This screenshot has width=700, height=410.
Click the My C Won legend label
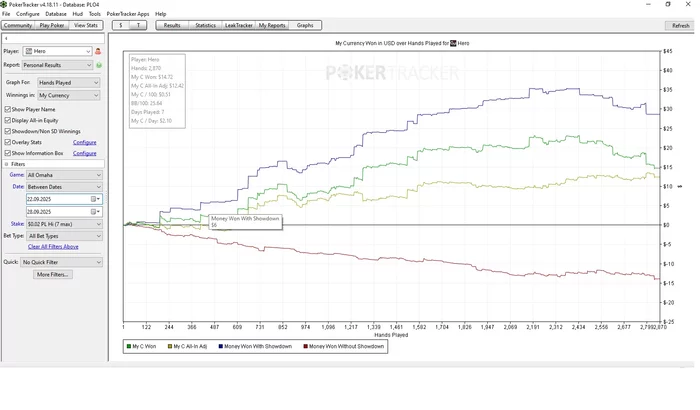tap(144, 347)
